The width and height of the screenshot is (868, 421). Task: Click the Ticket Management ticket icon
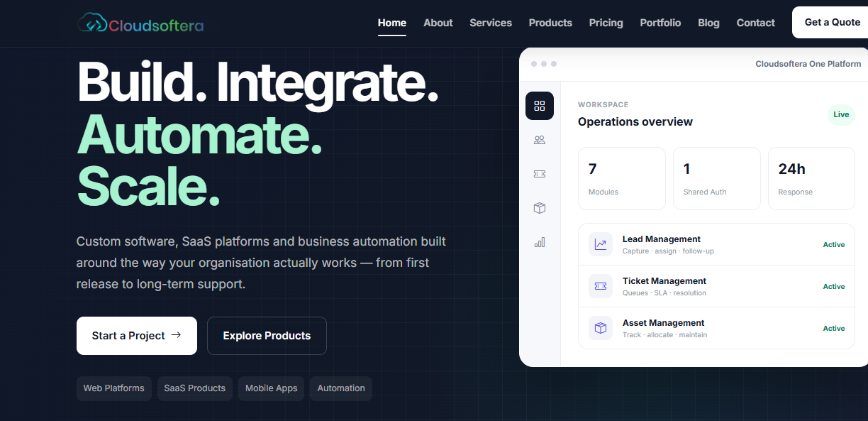pos(601,286)
